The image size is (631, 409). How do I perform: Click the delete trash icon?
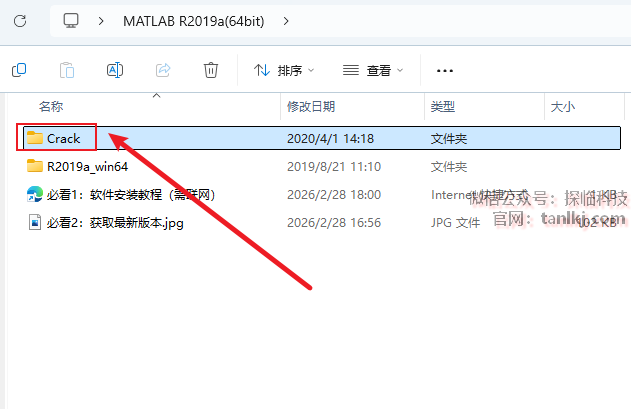tap(210, 70)
